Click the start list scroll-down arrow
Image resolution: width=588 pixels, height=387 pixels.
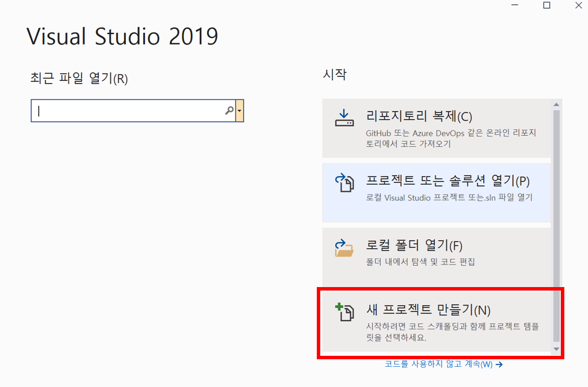[x=556, y=349]
